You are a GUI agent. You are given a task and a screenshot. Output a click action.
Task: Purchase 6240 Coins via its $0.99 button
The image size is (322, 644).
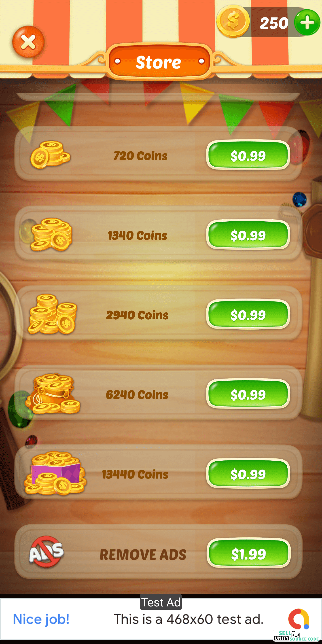248,394
